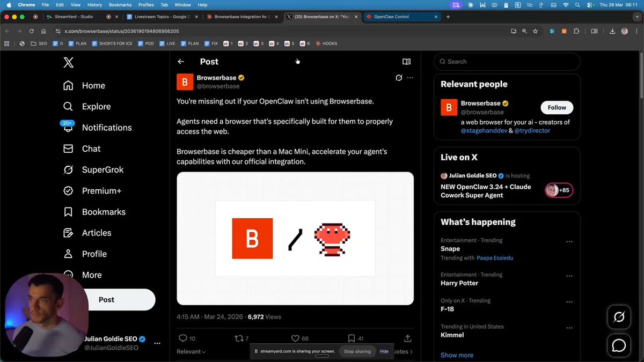This screenshot has height=362, width=644.
Task: Open Notifications showing 20+ badge
Action: click(x=106, y=128)
